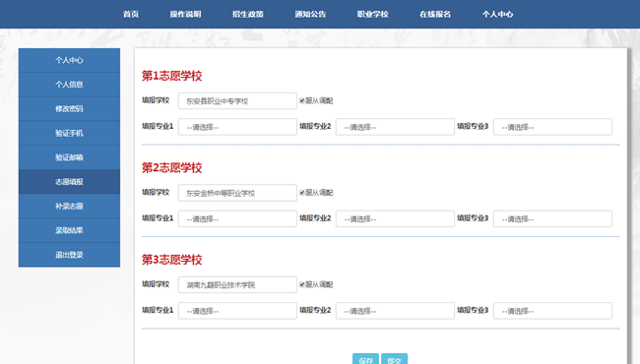This screenshot has width=640, height=364.
Task: Select 修改密码 in the sidebar
Action: click(69, 109)
